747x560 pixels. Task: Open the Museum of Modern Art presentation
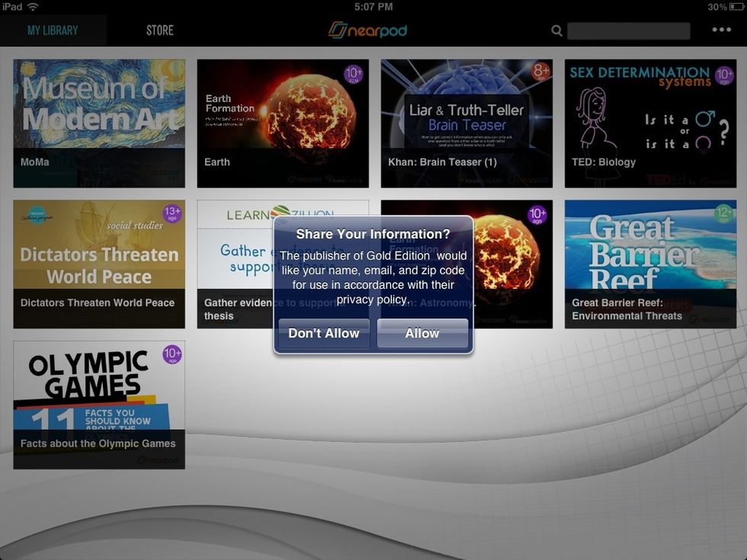pos(98,122)
